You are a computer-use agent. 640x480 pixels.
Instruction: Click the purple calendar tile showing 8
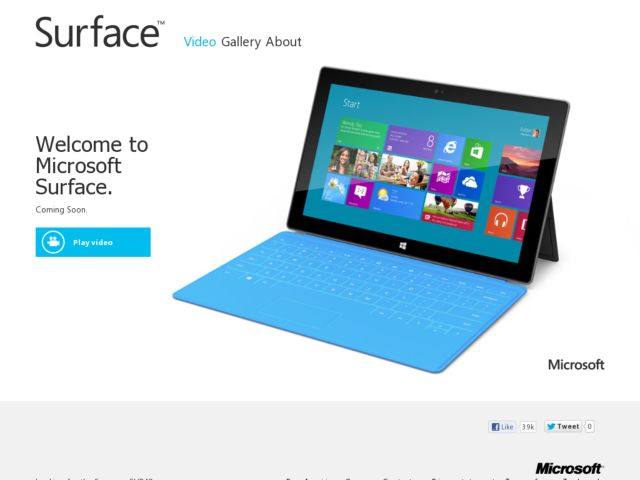pos(411,142)
